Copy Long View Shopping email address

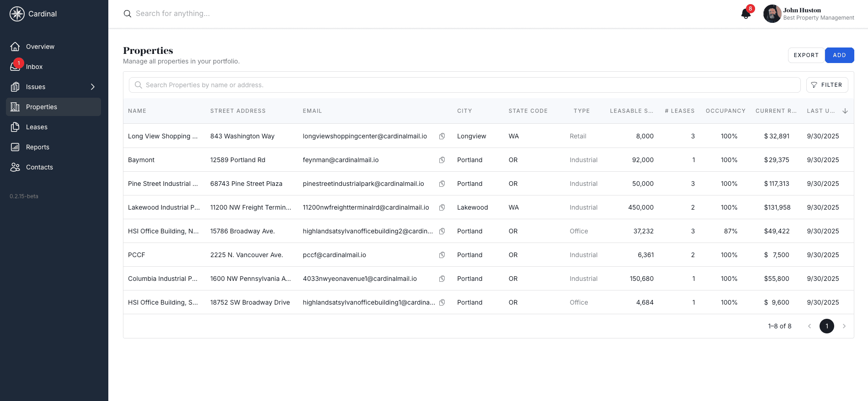point(442,136)
